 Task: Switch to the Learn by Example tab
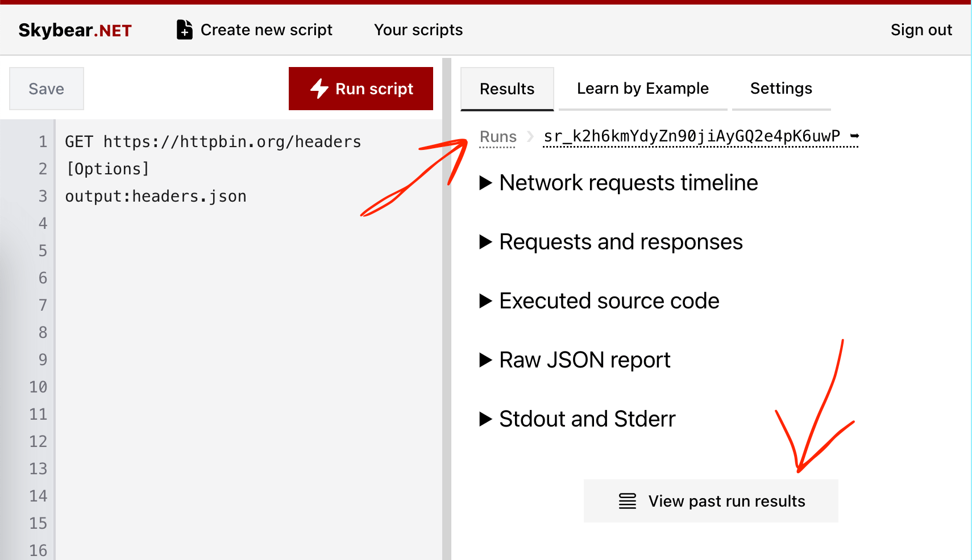click(x=642, y=89)
